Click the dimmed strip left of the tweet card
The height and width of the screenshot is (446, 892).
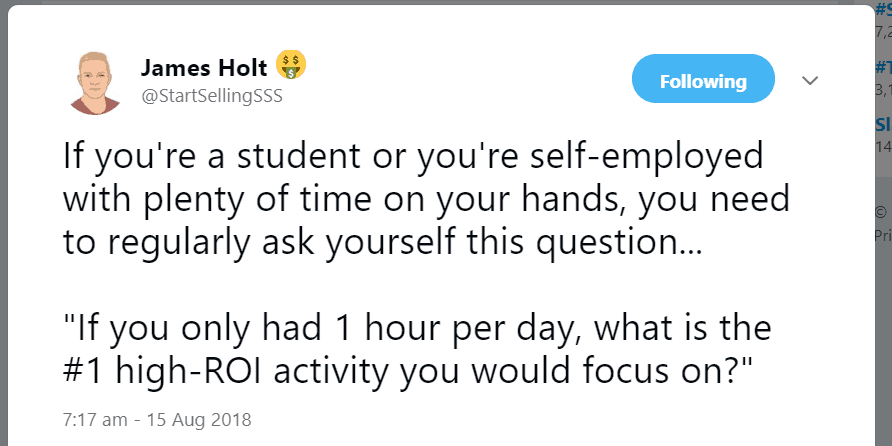coord(3,220)
